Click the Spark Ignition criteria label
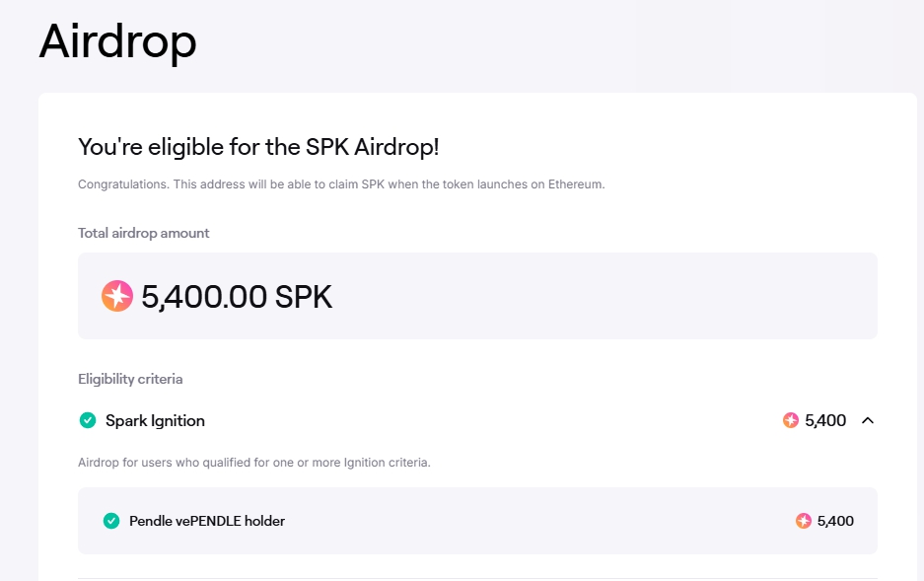The width and height of the screenshot is (924, 581). [x=155, y=421]
